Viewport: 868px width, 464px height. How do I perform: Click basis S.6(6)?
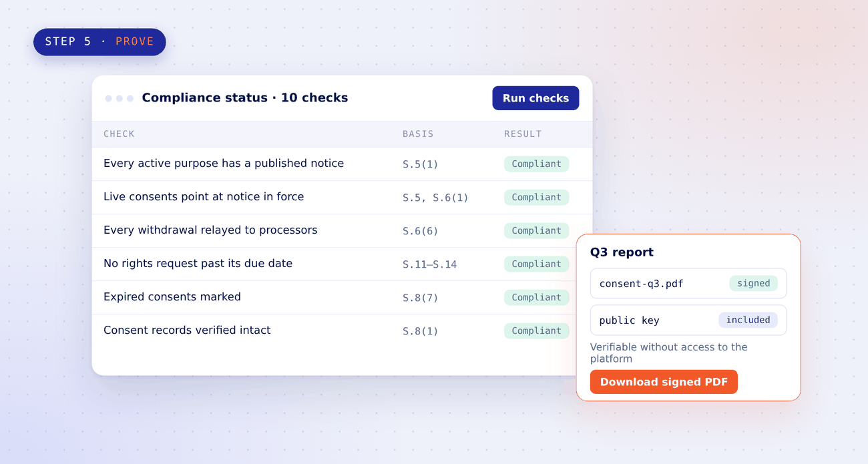coord(420,231)
